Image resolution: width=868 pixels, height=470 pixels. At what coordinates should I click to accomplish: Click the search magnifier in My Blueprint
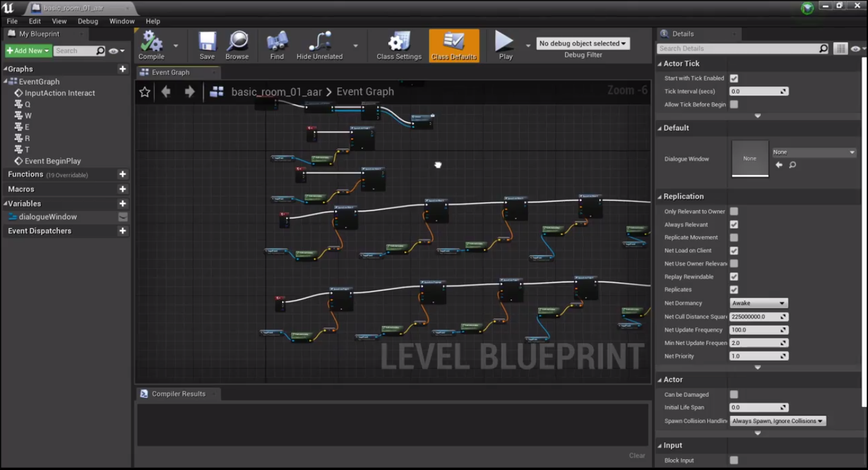click(x=100, y=51)
